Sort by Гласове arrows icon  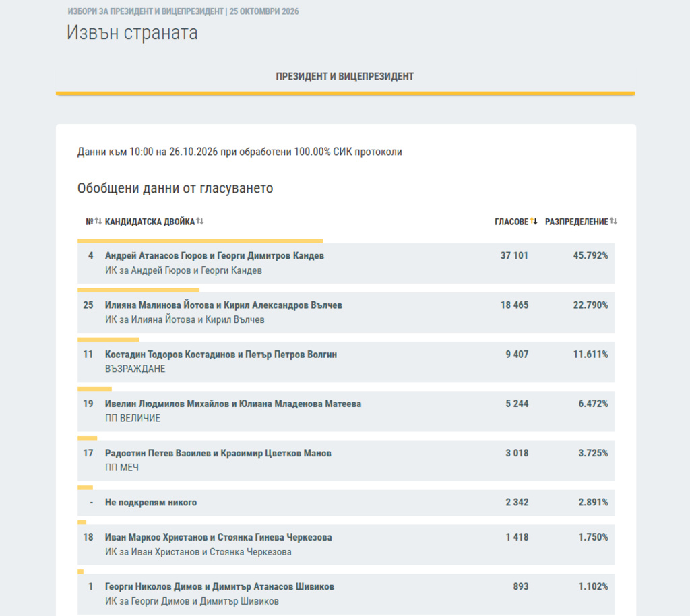(x=534, y=221)
